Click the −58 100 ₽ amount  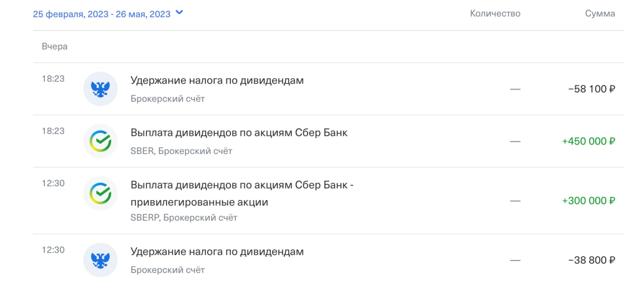click(592, 89)
